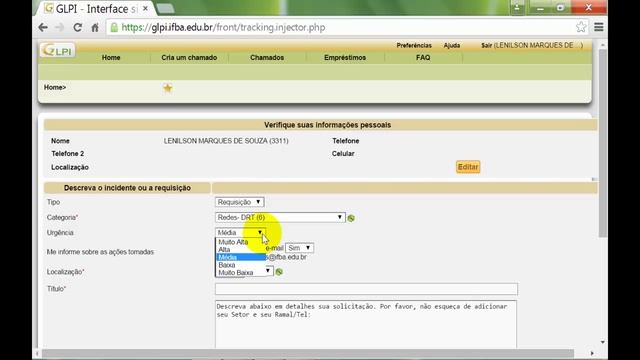This screenshot has height=360, width=640.
Task: Click the Categoria* label
Action: (x=62, y=218)
